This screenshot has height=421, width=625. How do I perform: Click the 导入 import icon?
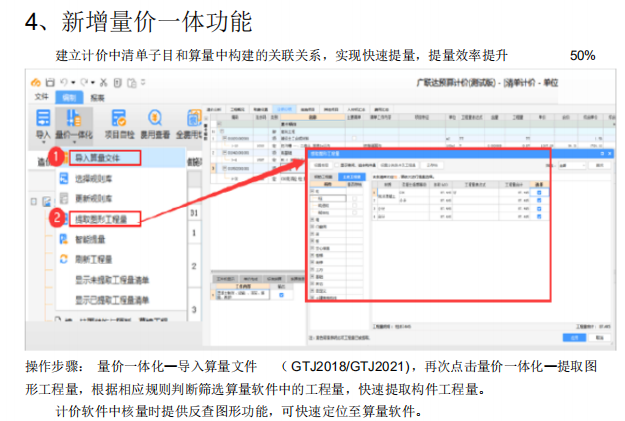click(42, 122)
